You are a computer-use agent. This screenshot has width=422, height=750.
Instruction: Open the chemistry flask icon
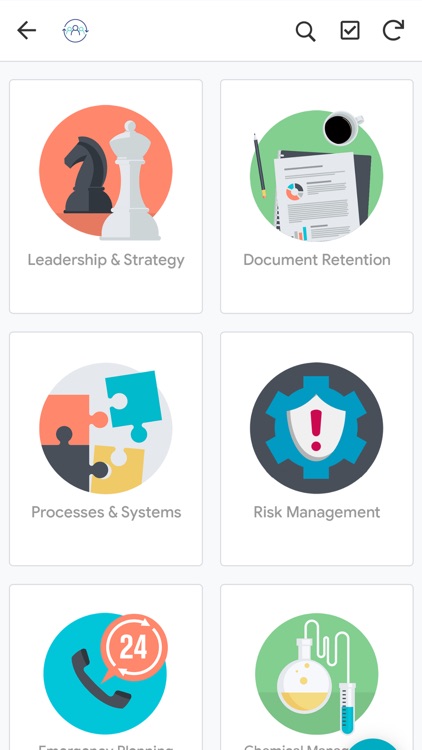pyautogui.click(x=316, y=673)
